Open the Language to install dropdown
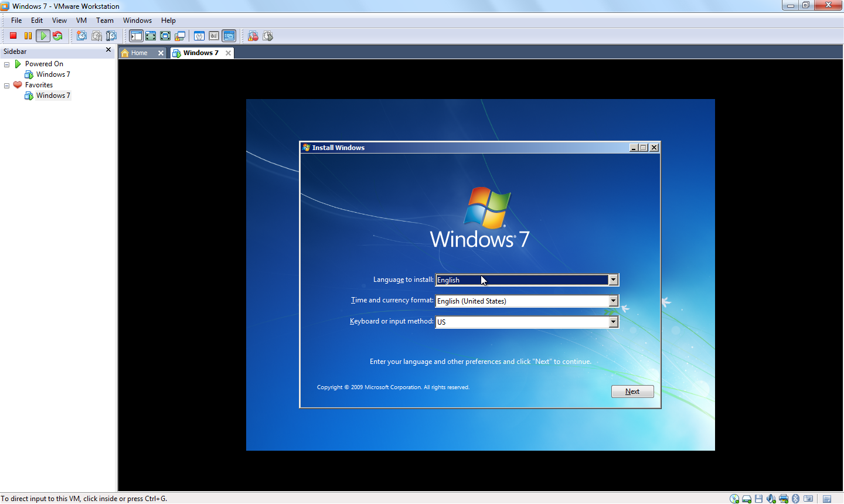Viewport: 844px width, 504px height. coord(613,280)
